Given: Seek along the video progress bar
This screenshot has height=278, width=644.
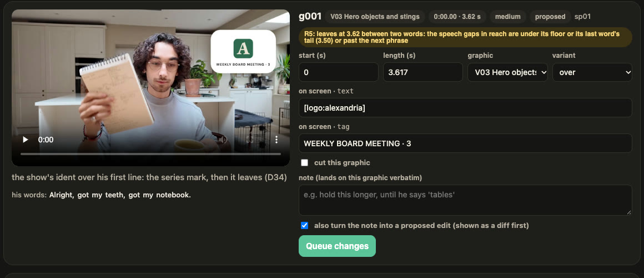Looking at the screenshot, I should (150, 154).
